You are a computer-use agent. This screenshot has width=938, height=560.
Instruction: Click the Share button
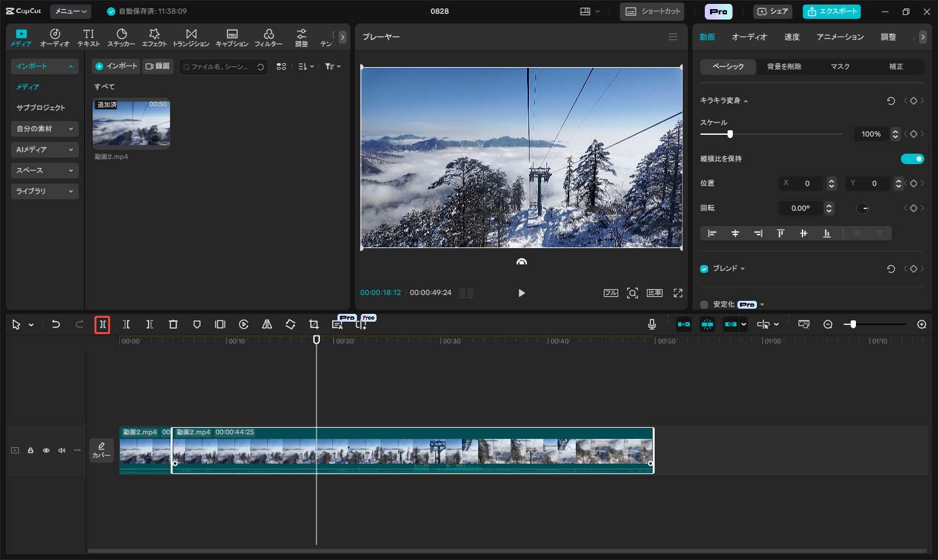[773, 12]
